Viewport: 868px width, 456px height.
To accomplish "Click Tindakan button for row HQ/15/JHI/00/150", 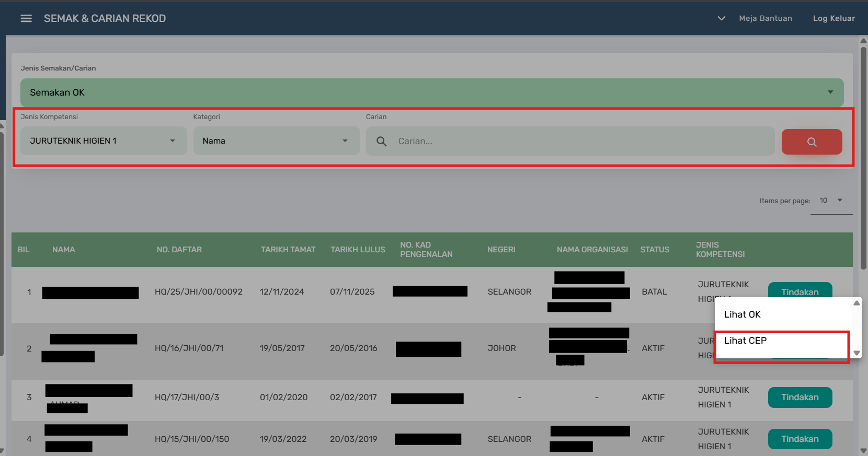I will click(800, 439).
